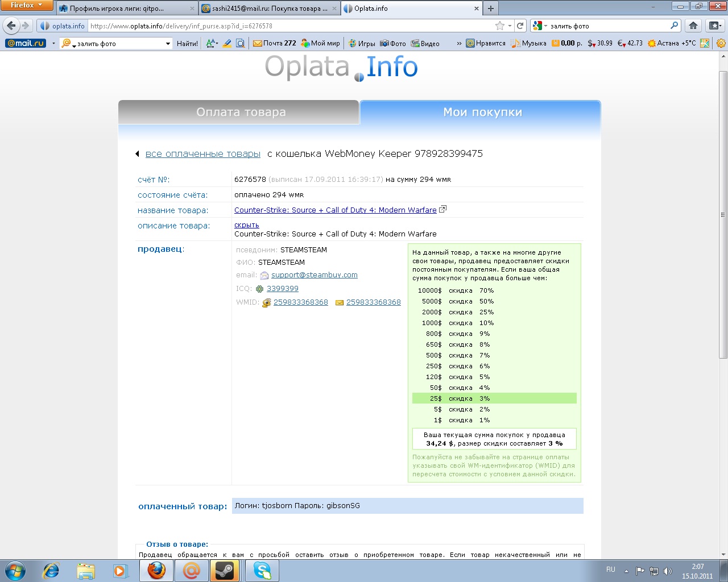
Task: Open Windows Explorer folder on the taskbar
Action: 86,571
